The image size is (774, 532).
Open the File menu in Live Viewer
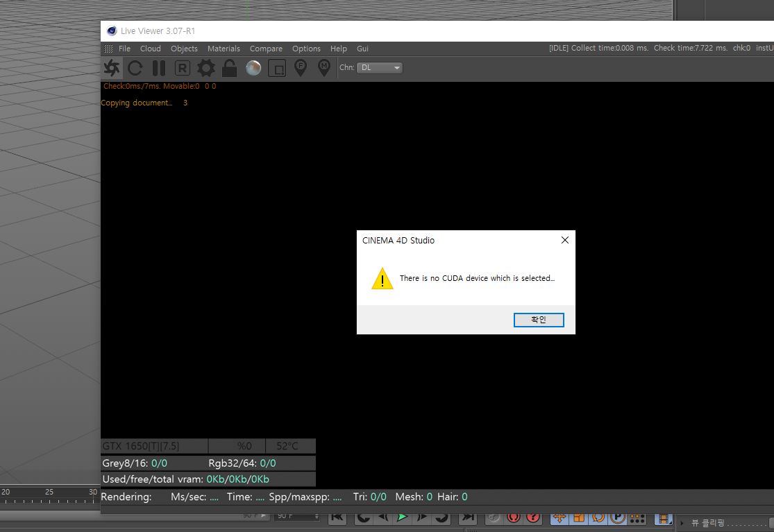coord(124,49)
